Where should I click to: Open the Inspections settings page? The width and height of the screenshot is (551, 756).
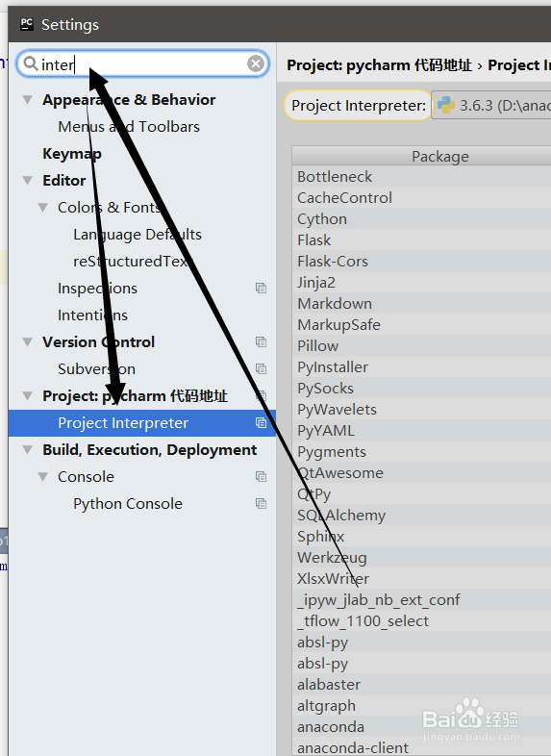pyautogui.click(x=97, y=289)
